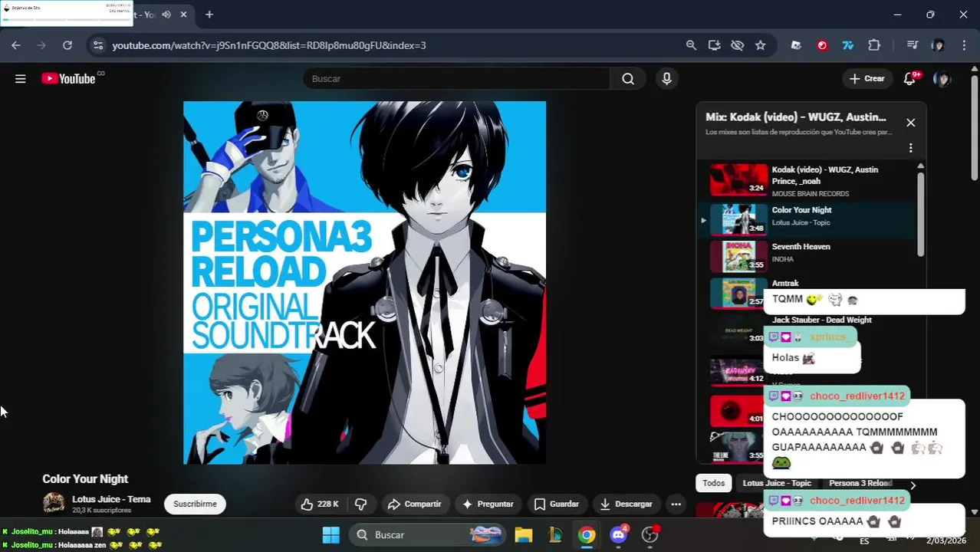This screenshot has height=552, width=980.
Task: Close the current browser tab
Action: point(184,14)
